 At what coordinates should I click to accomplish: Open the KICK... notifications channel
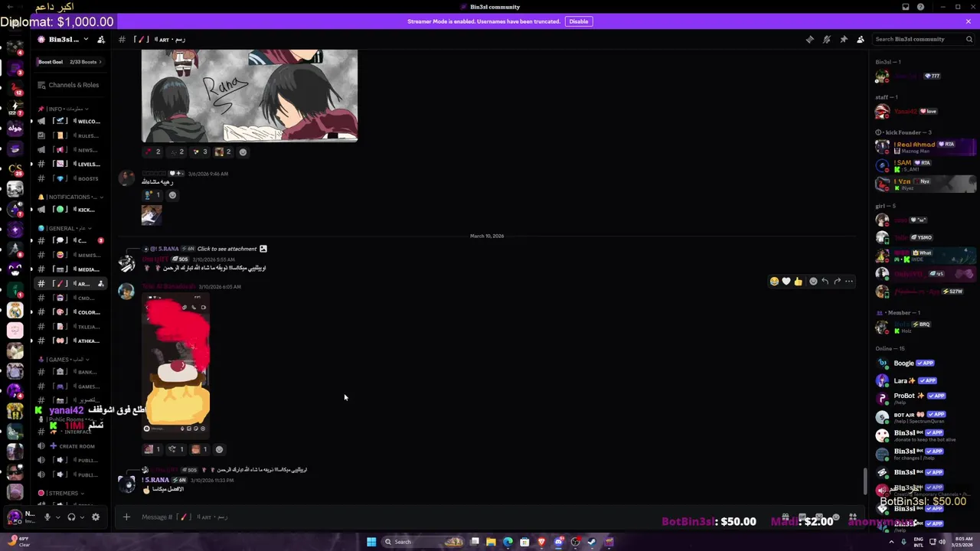(x=70, y=209)
